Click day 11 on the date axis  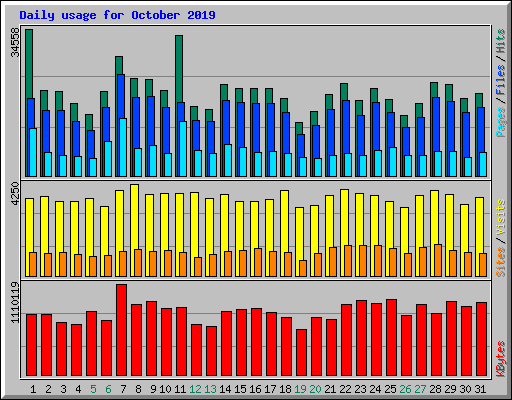point(180,389)
